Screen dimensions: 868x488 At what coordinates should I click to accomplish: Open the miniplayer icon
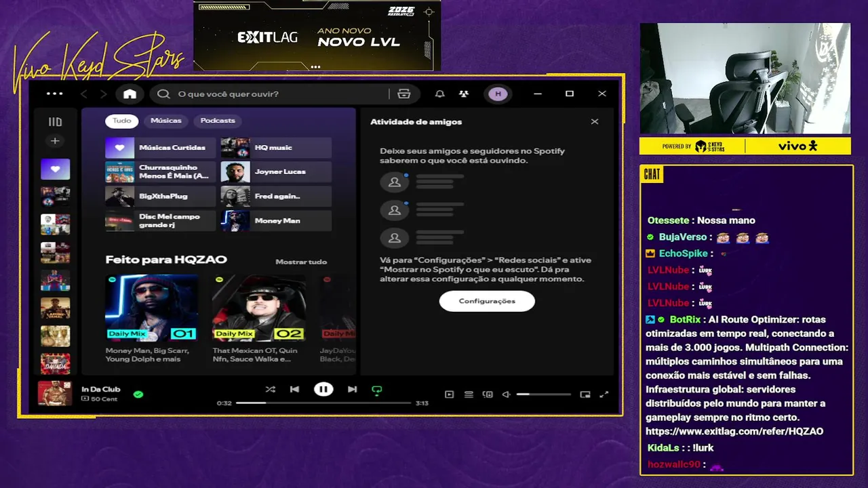pyautogui.click(x=585, y=394)
